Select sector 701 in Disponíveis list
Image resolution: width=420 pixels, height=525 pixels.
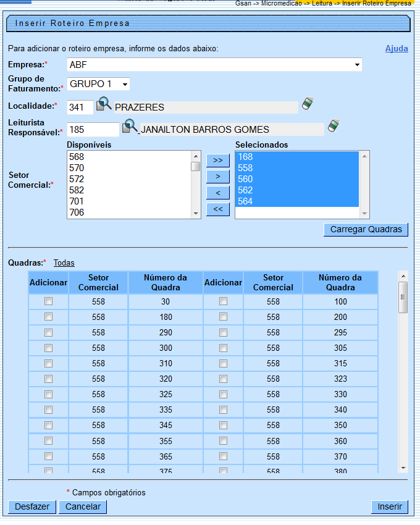pos(77,201)
